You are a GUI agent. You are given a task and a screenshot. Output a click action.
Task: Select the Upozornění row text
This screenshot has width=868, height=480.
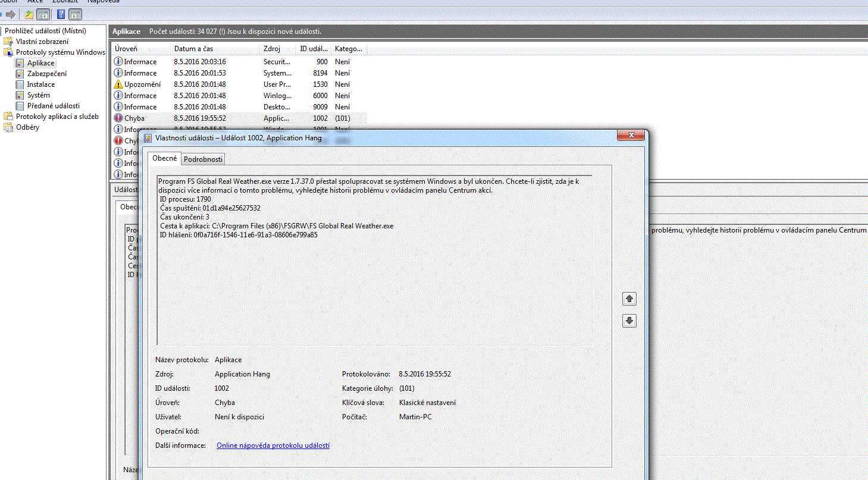pos(142,84)
